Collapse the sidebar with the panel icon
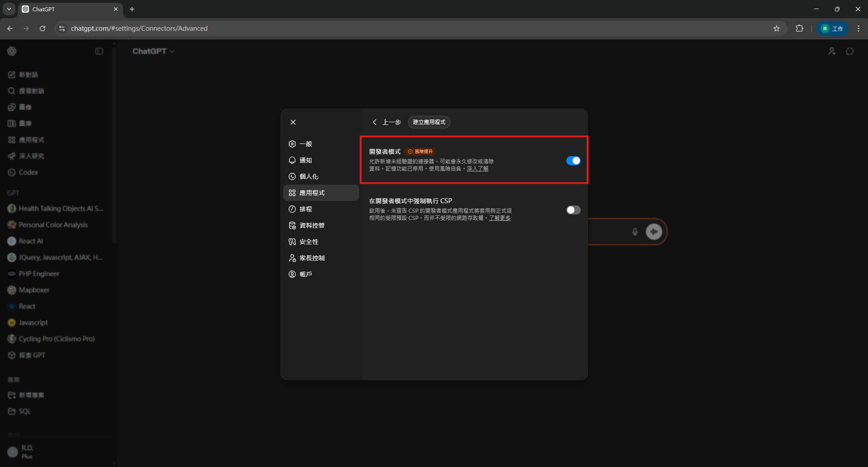Screen dimensions: 868x467 (99, 51)
